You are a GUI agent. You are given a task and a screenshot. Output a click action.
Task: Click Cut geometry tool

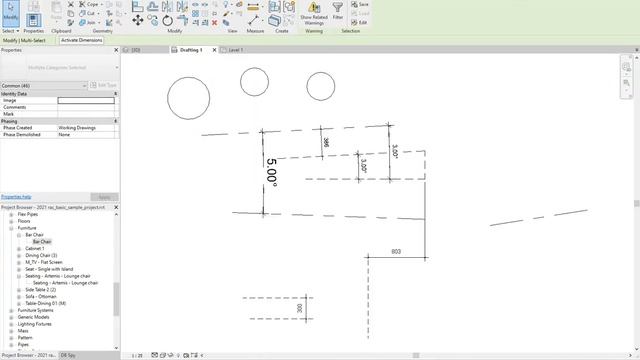pos(87,13)
